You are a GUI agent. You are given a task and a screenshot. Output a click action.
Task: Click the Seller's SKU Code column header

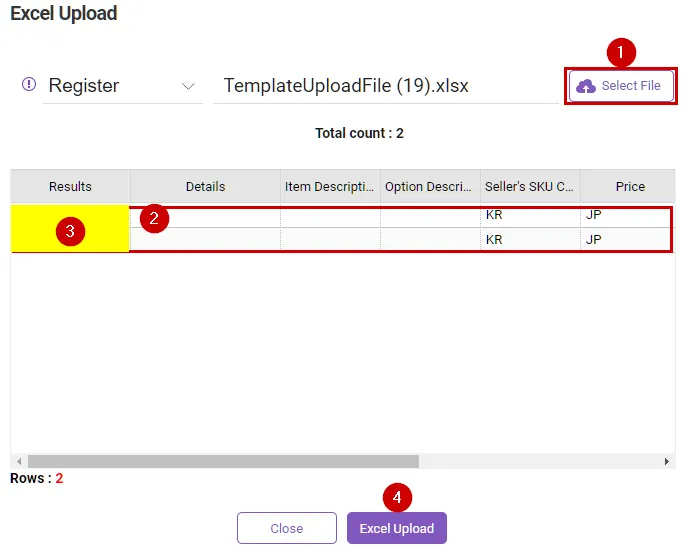(530, 187)
